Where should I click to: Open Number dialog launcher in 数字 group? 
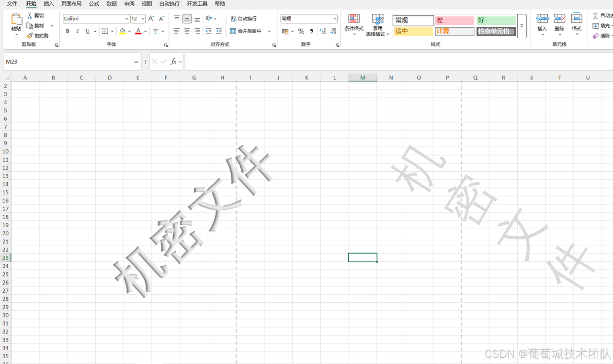pos(337,45)
